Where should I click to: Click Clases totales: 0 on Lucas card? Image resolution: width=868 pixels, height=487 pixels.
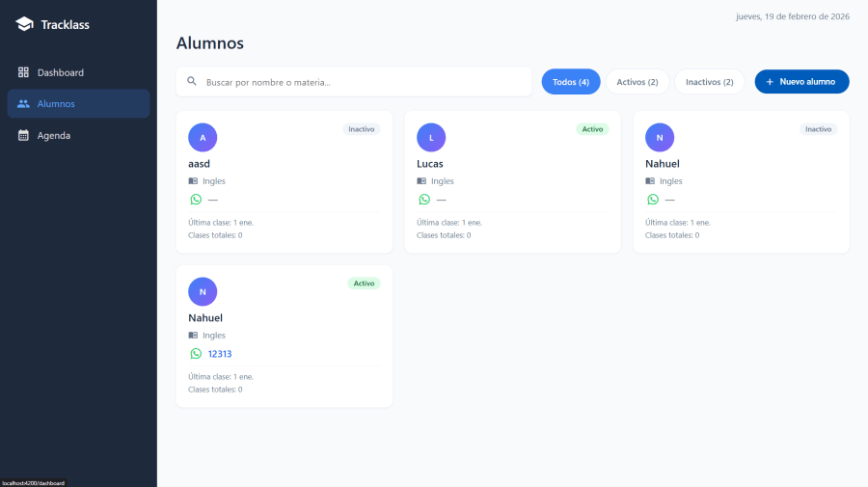(444, 235)
